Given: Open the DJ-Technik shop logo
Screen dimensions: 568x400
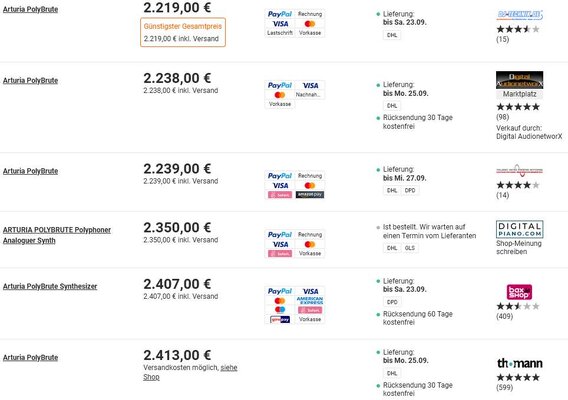Looking at the screenshot, I should point(519,15).
